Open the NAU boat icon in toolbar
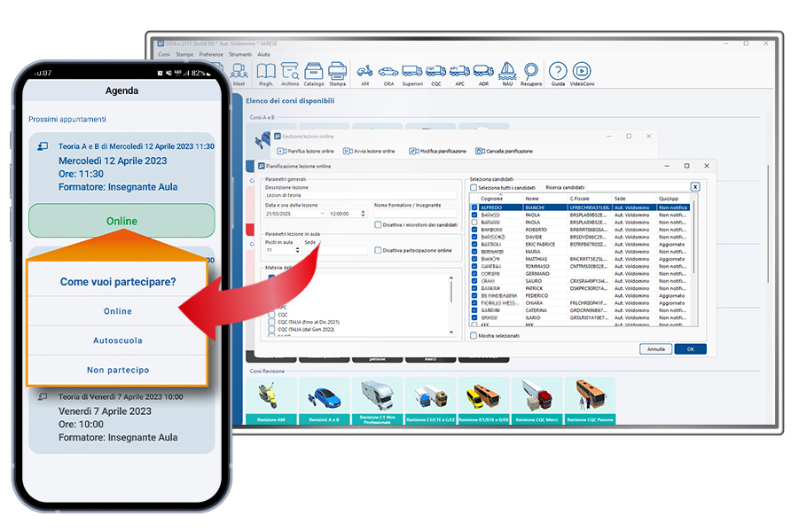Image resolution: width=799 pixels, height=532 pixels. 506,74
